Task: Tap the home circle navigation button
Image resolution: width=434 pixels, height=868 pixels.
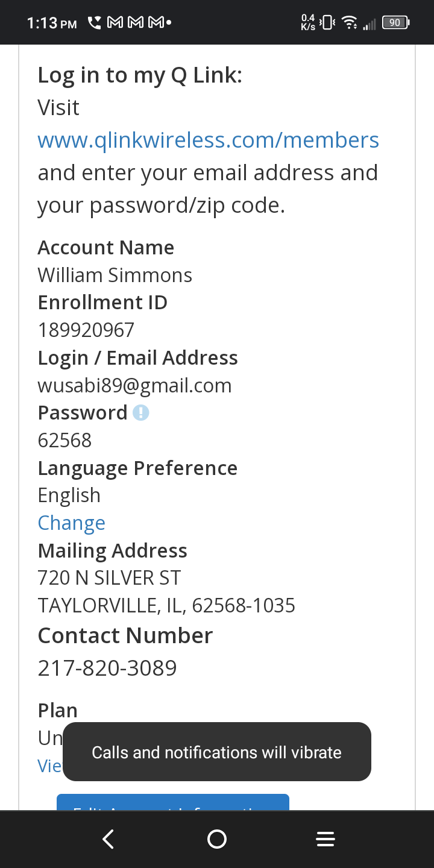Action: [x=216, y=839]
